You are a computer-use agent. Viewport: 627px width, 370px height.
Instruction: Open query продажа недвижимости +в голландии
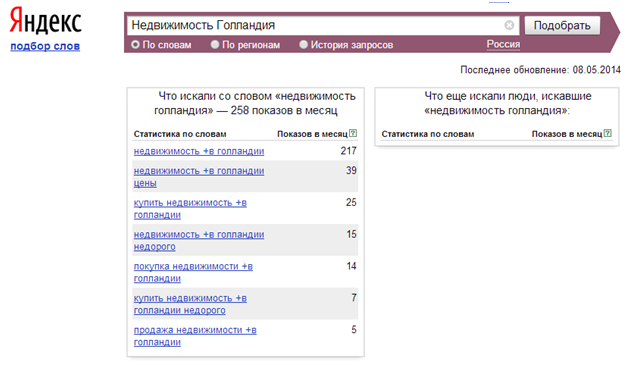[195, 336]
